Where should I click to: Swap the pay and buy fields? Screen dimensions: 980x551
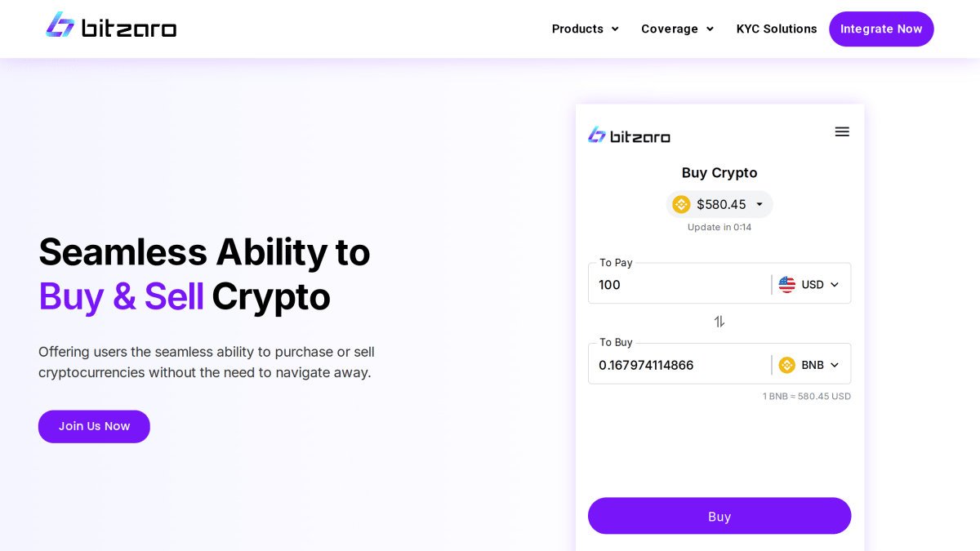tap(719, 322)
